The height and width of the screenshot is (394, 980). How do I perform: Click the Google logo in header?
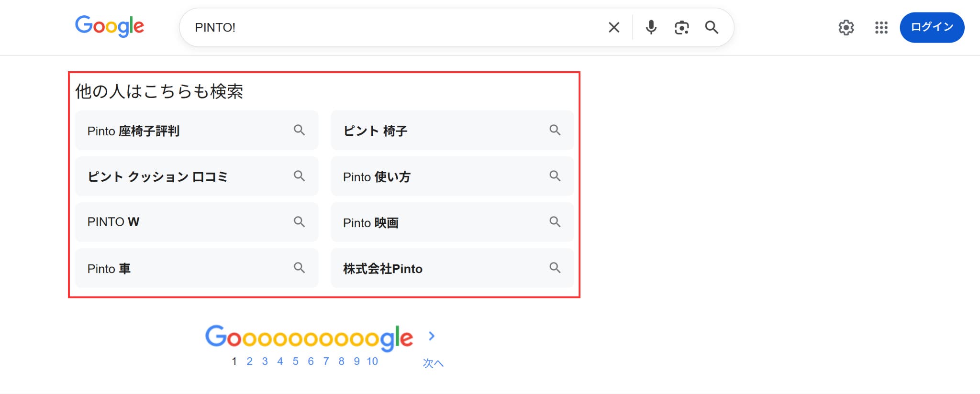[x=110, y=26]
